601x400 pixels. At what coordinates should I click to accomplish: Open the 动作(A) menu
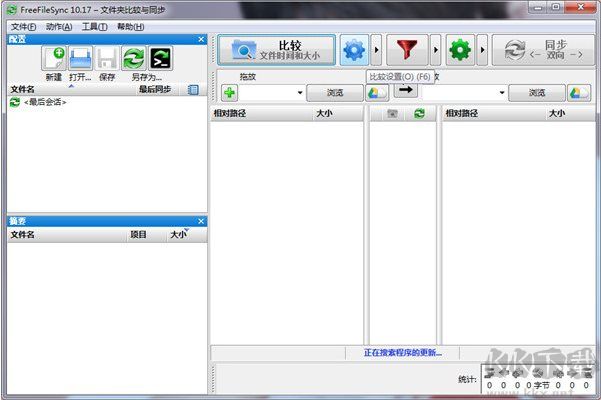tap(59, 27)
